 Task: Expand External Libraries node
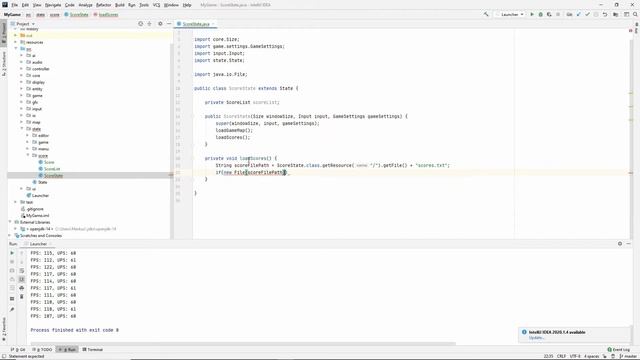click(x=10, y=222)
